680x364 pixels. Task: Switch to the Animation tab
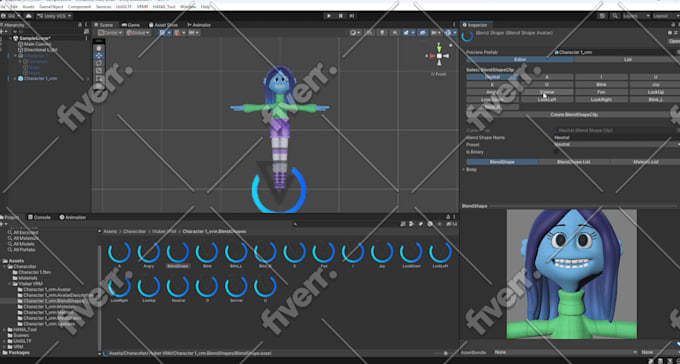73,217
